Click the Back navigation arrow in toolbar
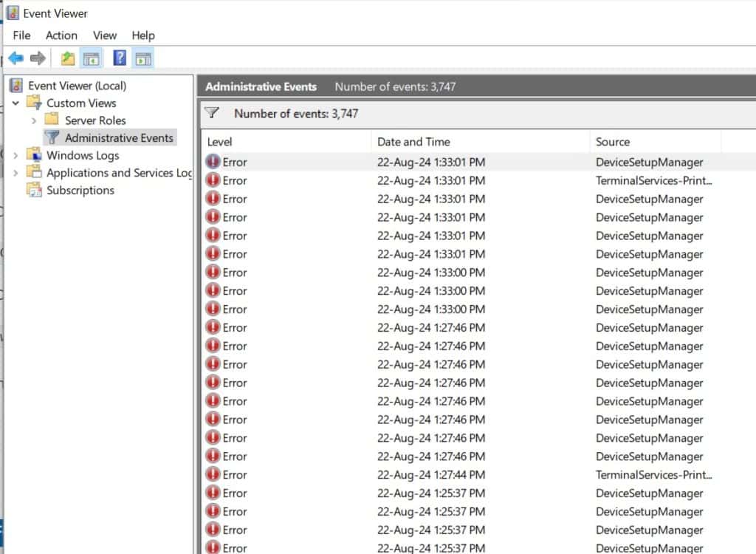This screenshot has height=554, width=756. 16,58
